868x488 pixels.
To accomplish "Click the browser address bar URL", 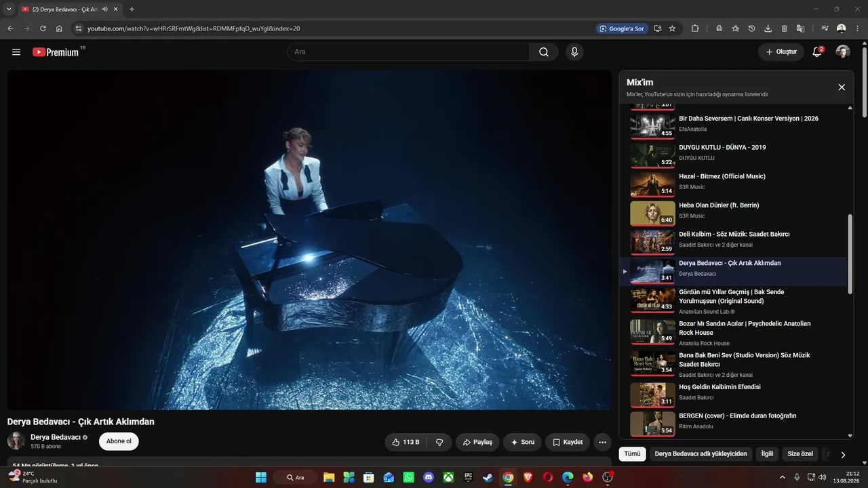I will click(193, 28).
